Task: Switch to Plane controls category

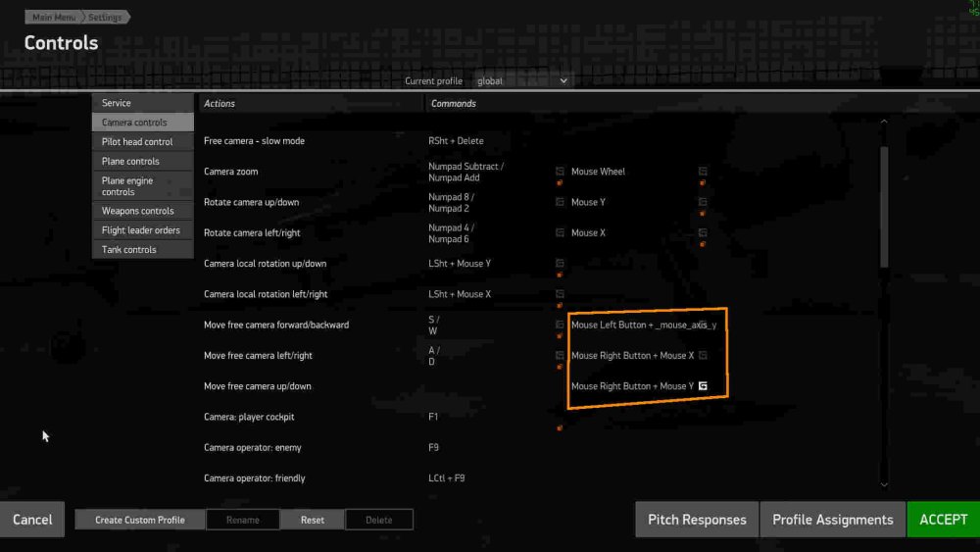Action: (x=142, y=161)
